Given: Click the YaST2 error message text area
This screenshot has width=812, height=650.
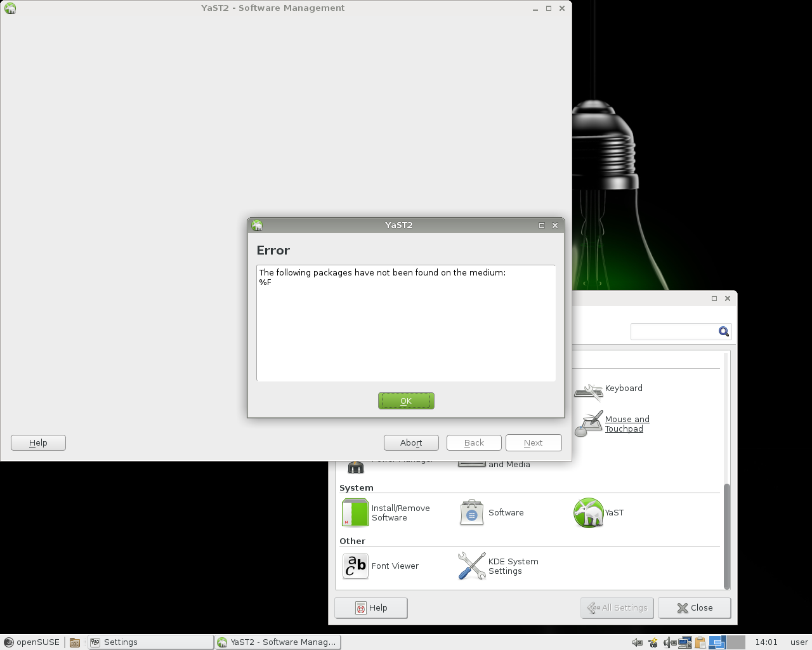Looking at the screenshot, I should [x=406, y=323].
